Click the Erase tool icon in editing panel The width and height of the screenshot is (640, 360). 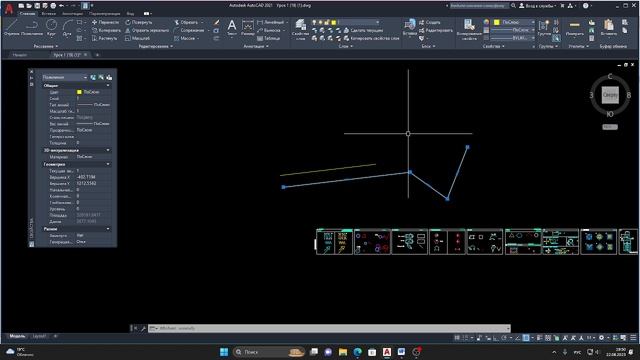(216, 22)
